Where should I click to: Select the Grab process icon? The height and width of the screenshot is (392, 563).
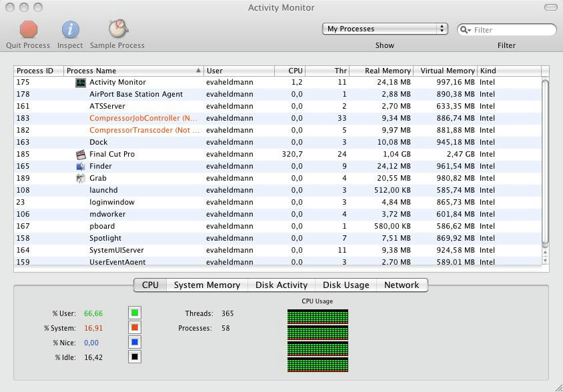81,179
